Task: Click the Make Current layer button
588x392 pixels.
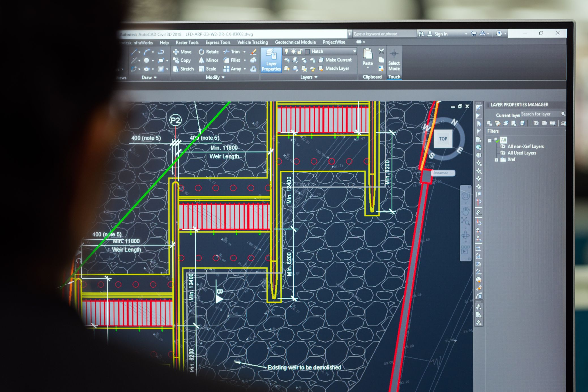Action: point(335,60)
